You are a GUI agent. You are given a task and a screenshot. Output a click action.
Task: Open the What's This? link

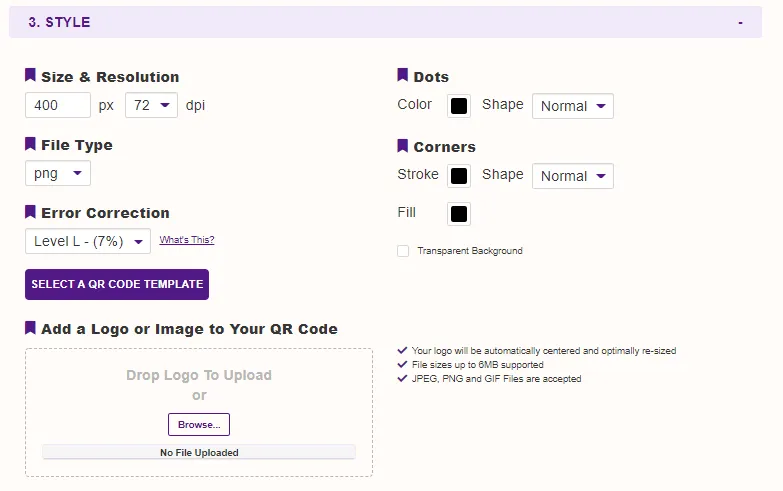point(187,240)
